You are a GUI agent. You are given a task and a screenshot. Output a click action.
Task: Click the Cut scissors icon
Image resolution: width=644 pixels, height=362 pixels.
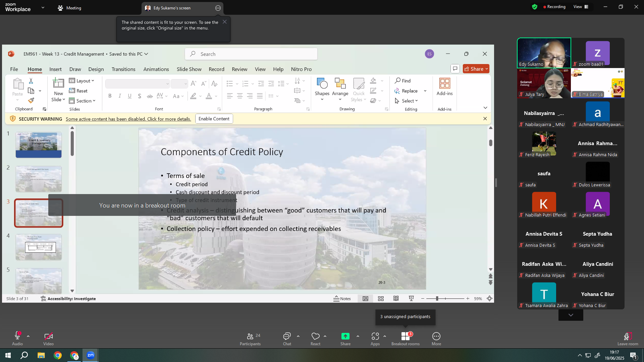pyautogui.click(x=31, y=81)
